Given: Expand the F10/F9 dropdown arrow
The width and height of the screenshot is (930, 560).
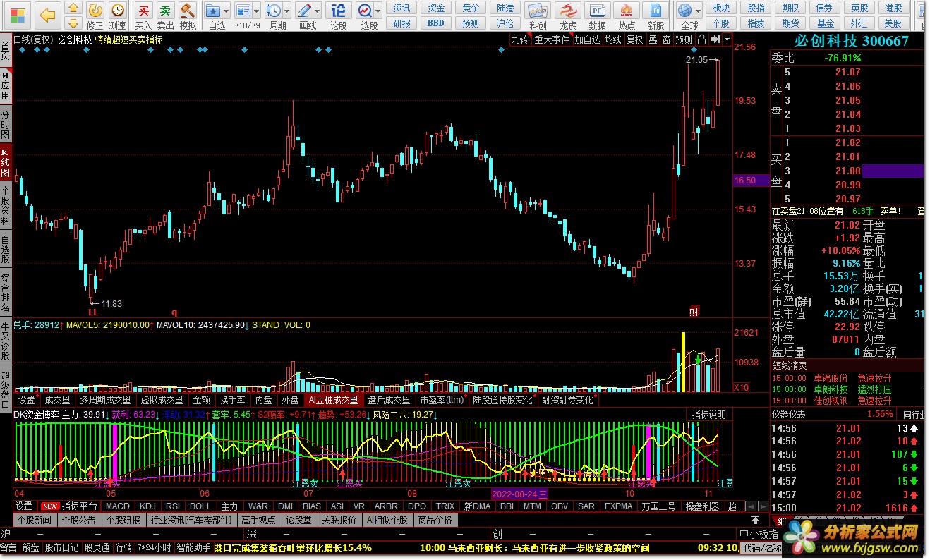Looking at the screenshot, I should (x=258, y=11).
